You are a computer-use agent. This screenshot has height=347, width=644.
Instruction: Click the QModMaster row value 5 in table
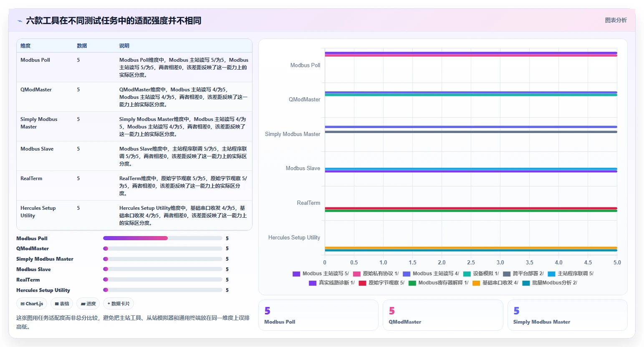pos(78,90)
